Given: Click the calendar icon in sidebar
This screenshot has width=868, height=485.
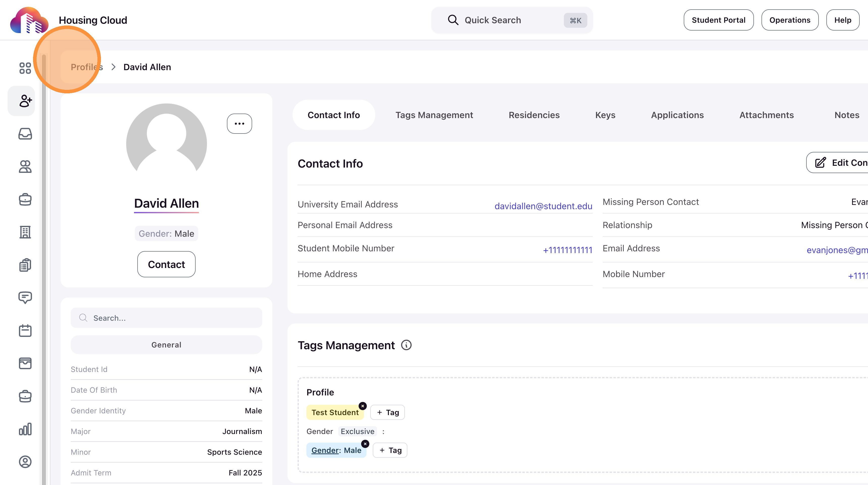Looking at the screenshot, I should point(25,330).
